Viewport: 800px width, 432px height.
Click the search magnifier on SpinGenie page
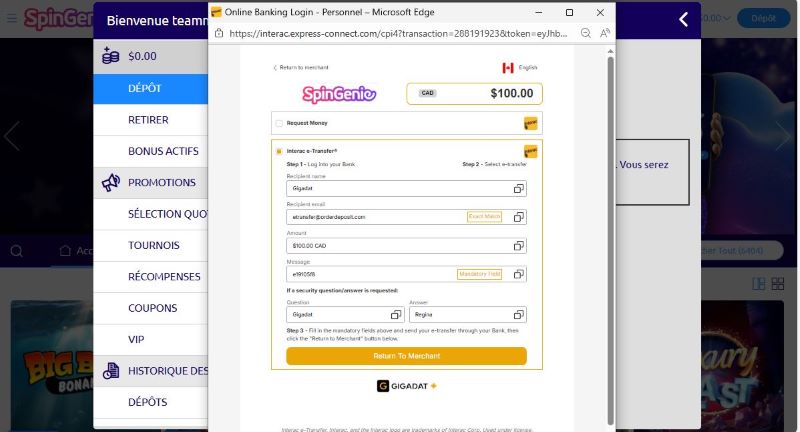tap(17, 251)
